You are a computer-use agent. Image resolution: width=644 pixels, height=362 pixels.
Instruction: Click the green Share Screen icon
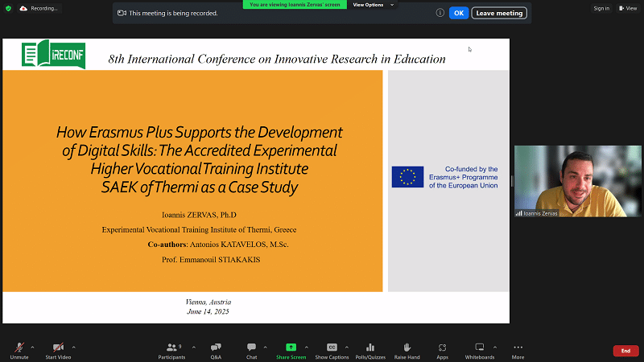(x=291, y=348)
